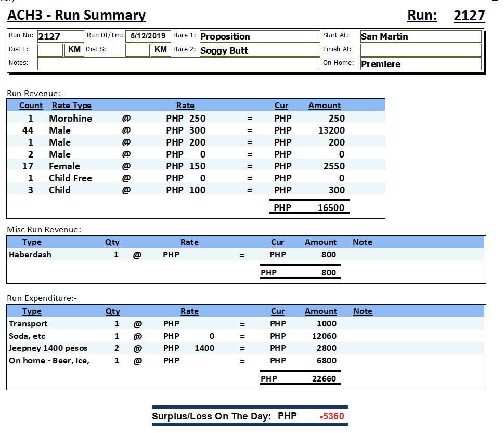Select the 22660 expenditure total amount

click(x=324, y=379)
